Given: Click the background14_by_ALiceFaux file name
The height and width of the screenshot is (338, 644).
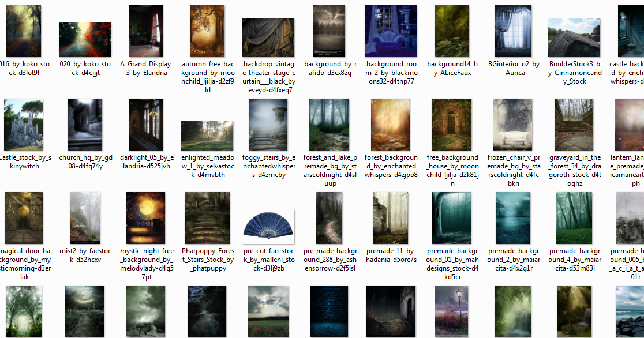Looking at the screenshot, I should pos(452,68).
